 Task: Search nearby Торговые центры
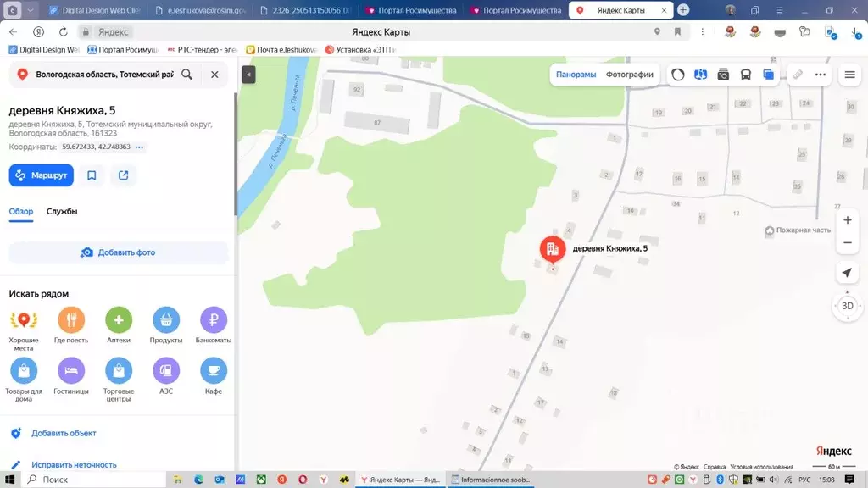coord(119,380)
